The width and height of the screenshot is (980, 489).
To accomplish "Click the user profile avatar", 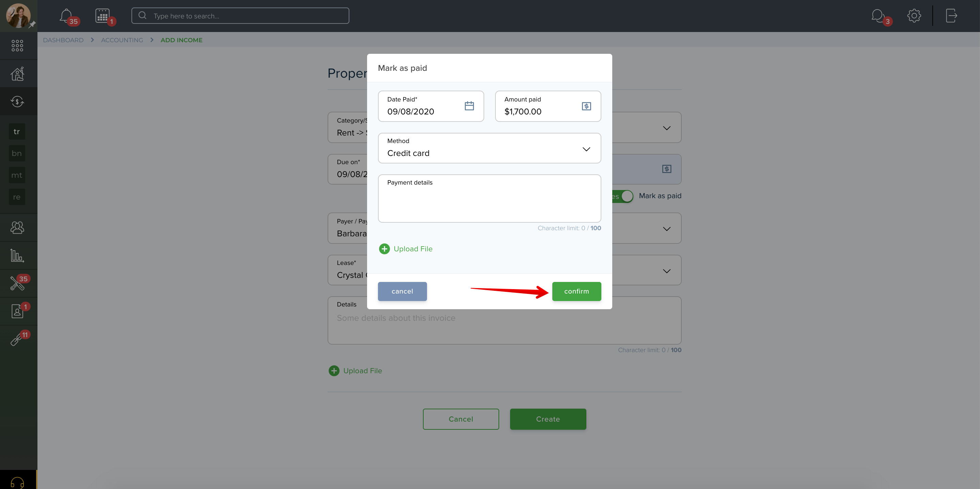I will tap(18, 16).
